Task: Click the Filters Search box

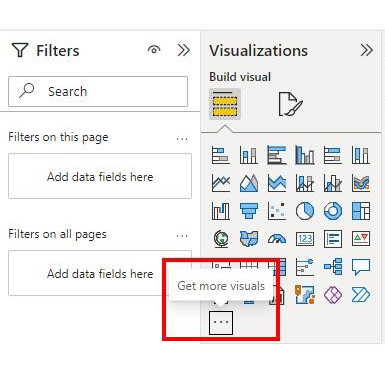Action: click(x=98, y=91)
